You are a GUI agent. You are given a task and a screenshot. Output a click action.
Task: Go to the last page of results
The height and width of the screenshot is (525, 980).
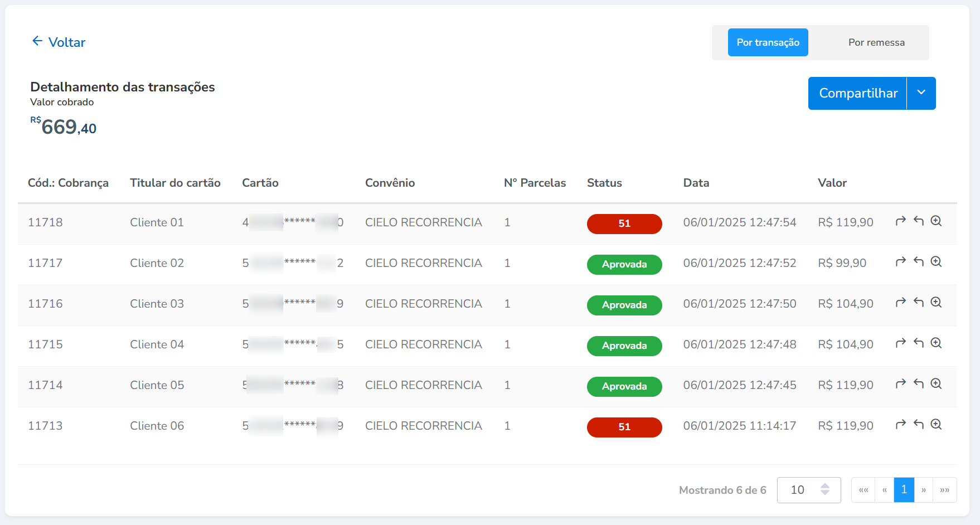coord(944,490)
